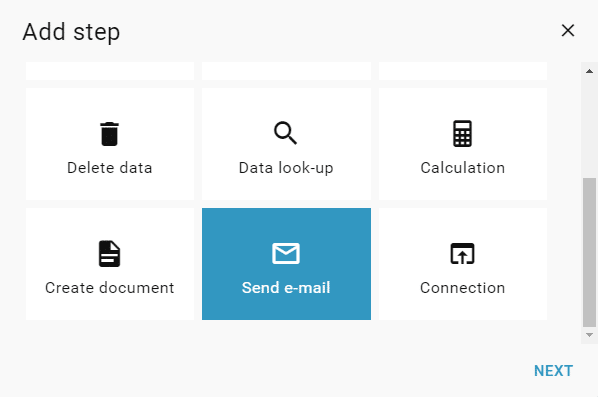This screenshot has height=397, width=598.
Task: Click the partial tile above Delete data
Action: (x=110, y=71)
